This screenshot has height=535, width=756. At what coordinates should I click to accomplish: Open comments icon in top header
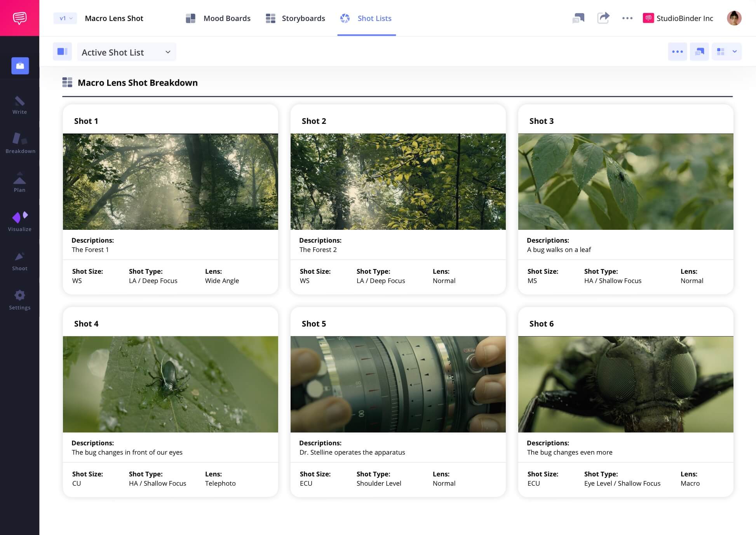[578, 18]
